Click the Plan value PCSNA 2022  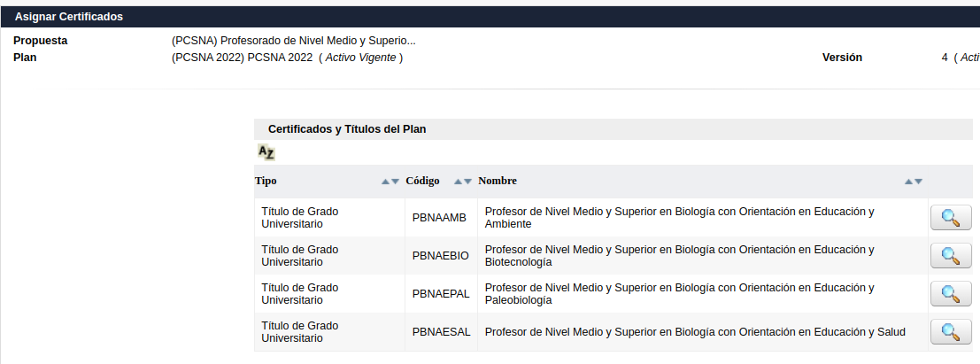click(288, 58)
